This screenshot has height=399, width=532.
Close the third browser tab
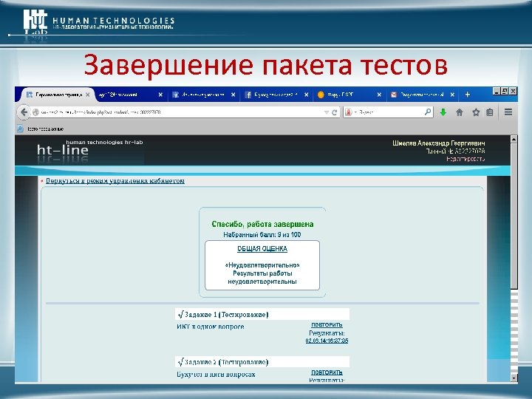tap(233, 95)
